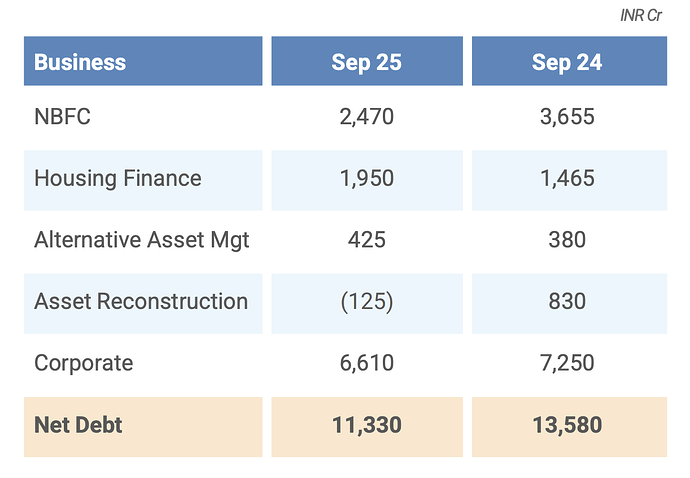Click the negative value (125) cell
Viewport: 690px width, 478px height.
coord(366,301)
